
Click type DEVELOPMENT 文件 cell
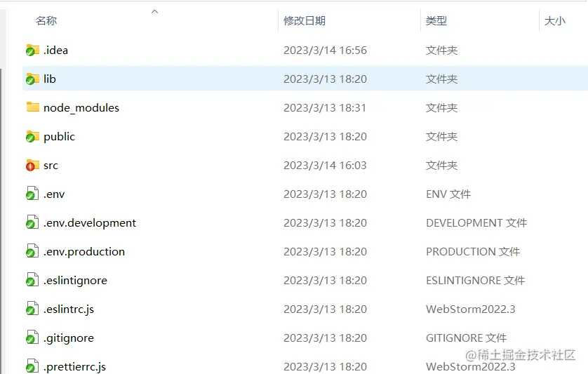click(476, 223)
